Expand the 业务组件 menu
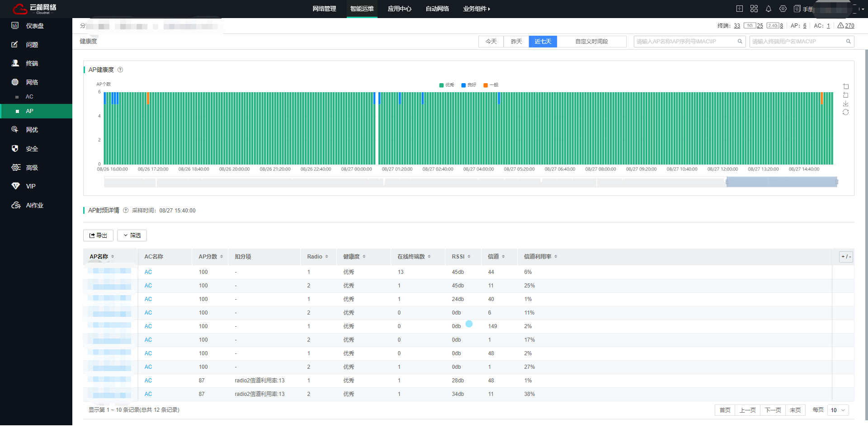This screenshot has height=428, width=868. tap(476, 9)
